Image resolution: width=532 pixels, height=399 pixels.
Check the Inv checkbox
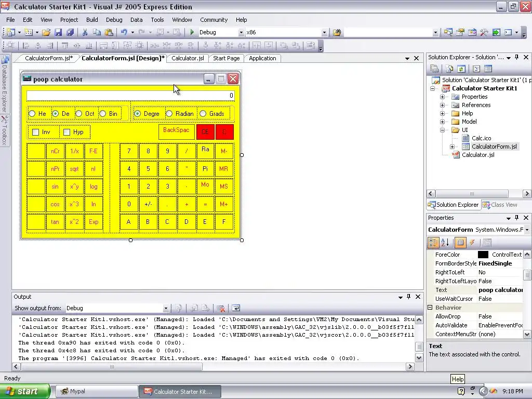click(x=36, y=132)
